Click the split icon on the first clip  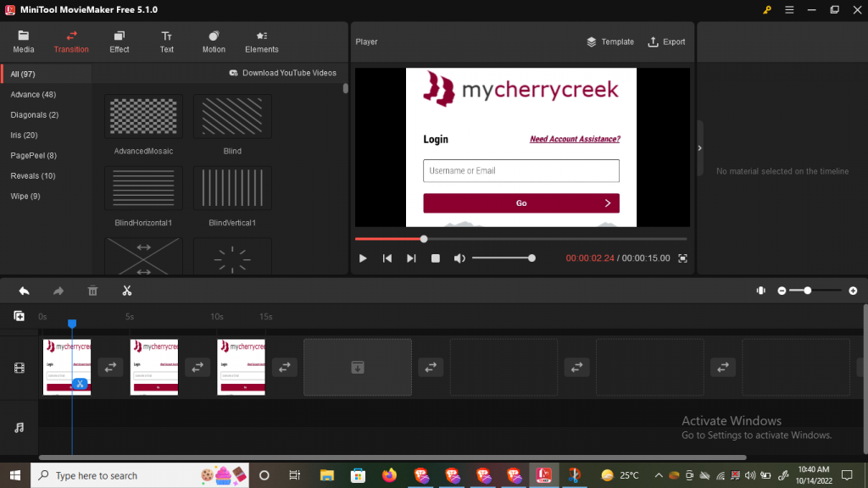coord(80,384)
